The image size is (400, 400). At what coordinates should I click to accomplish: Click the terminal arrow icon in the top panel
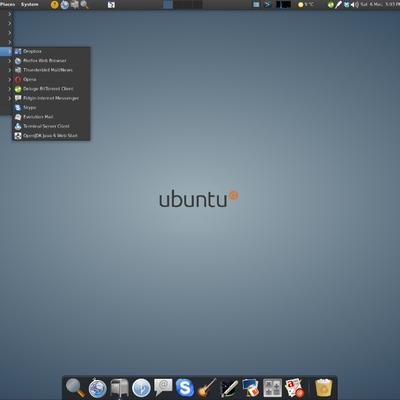267,5
